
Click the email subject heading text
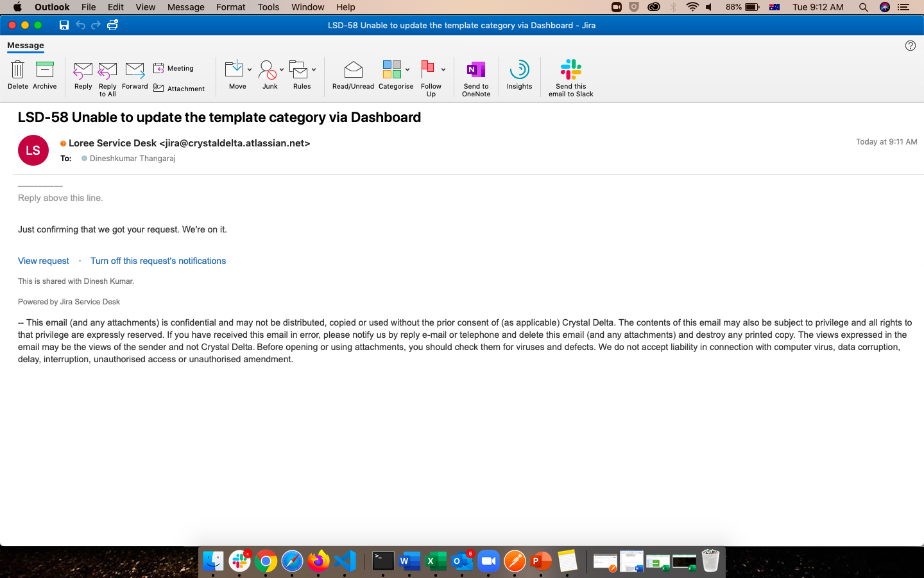(219, 118)
